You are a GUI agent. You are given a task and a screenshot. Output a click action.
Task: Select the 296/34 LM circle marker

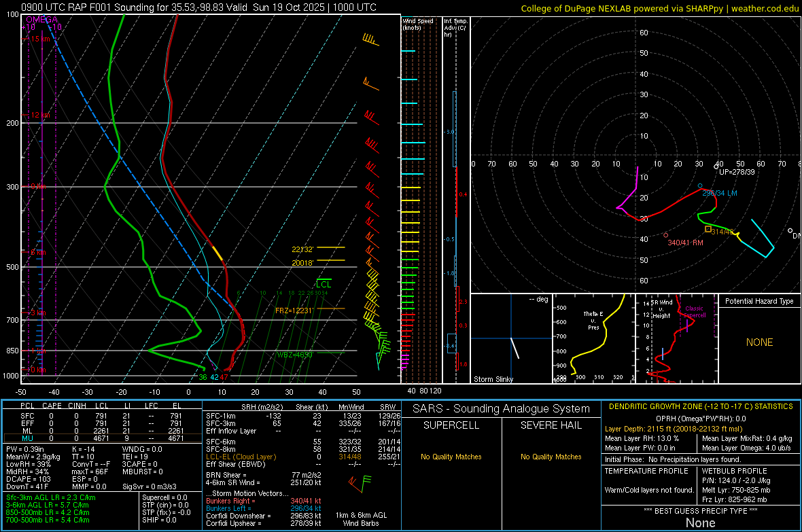pyautogui.click(x=700, y=185)
